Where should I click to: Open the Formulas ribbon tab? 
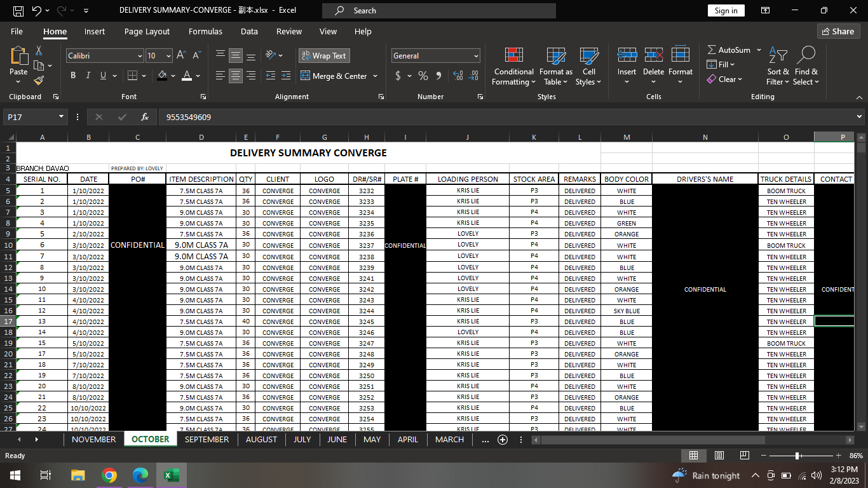coord(205,31)
